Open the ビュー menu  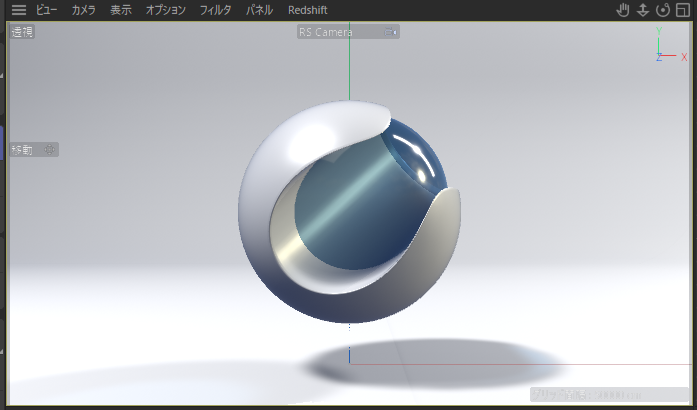pyautogui.click(x=47, y=10)
